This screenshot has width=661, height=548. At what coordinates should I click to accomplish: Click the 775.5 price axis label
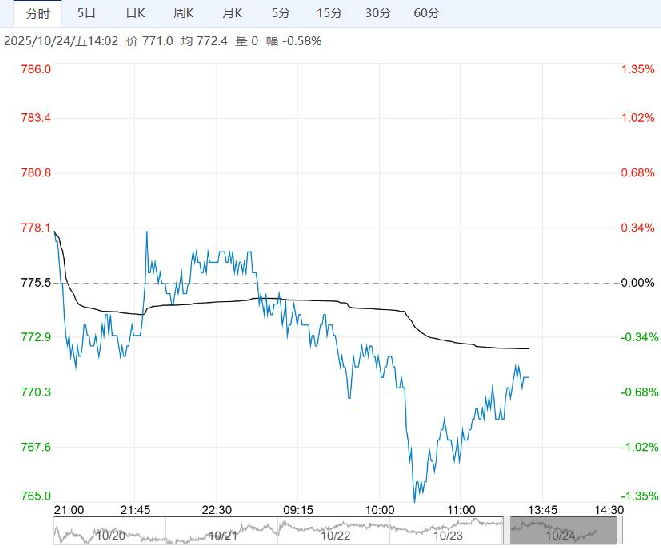[35, 283]
